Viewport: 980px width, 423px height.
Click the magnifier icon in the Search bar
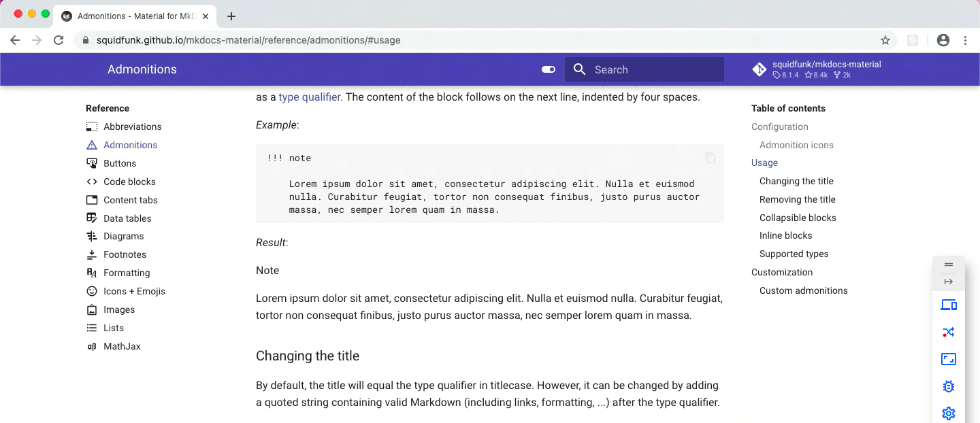point(579,69)
